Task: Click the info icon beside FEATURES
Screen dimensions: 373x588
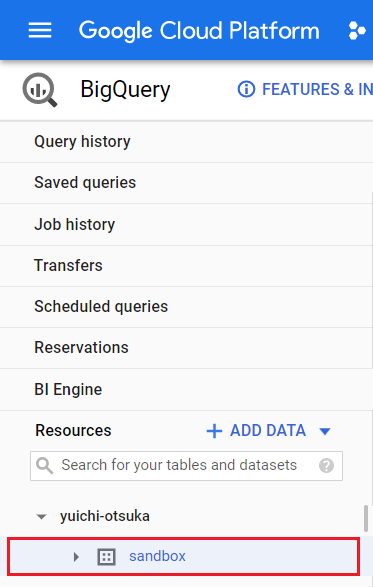Action: click(x=246, y=90)
